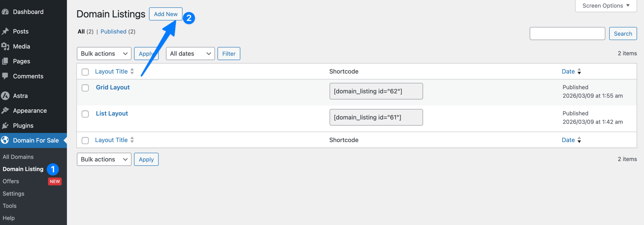The width and height of the screenshot is (644, 225).
Task: Check the Grid Layout row checkbox
Action: pos(85,88)
